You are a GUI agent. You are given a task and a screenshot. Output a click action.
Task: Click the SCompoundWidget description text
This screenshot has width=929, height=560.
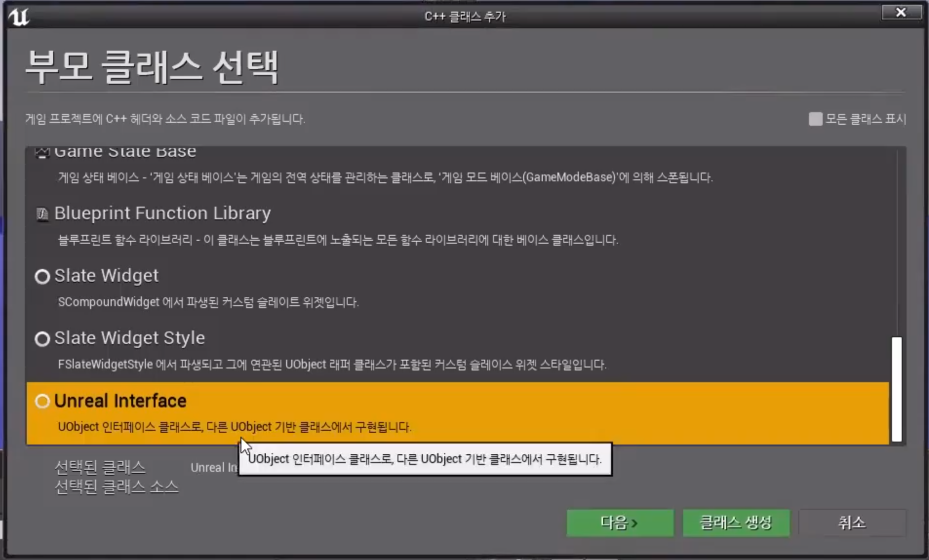[x=208, y=302]
